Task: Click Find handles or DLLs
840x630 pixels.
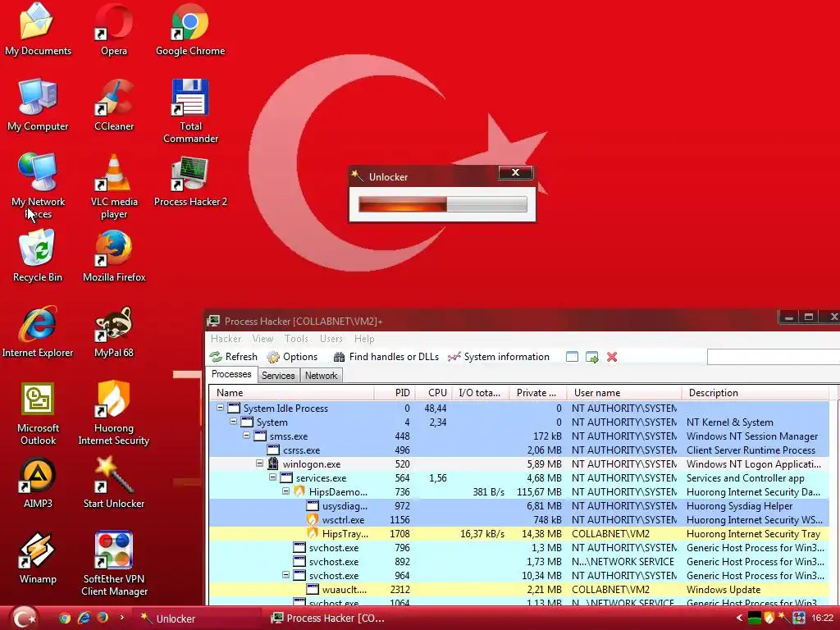Action: click(386, 357)
